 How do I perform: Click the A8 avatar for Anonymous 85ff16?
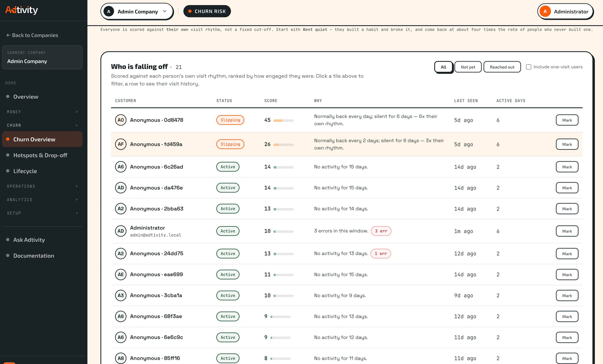(121, 358)
